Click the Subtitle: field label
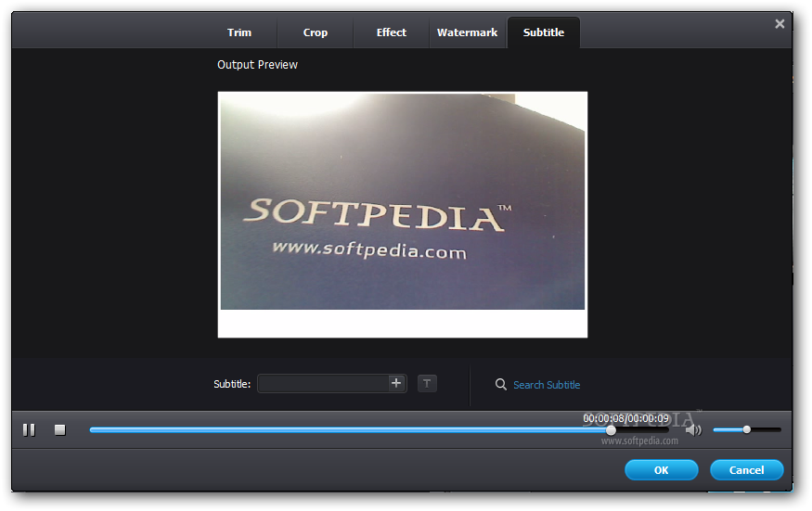The image size is (812, 511). (x=232, y=384)
